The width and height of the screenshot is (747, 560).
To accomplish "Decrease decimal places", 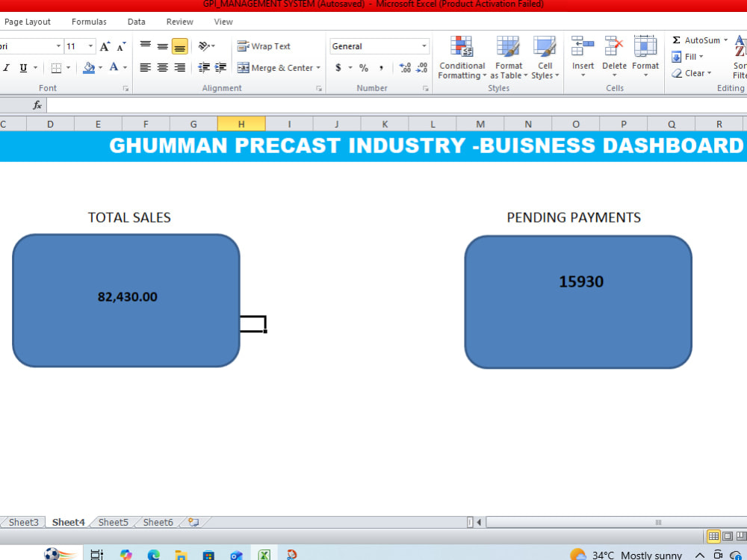I will coord(421,68).
